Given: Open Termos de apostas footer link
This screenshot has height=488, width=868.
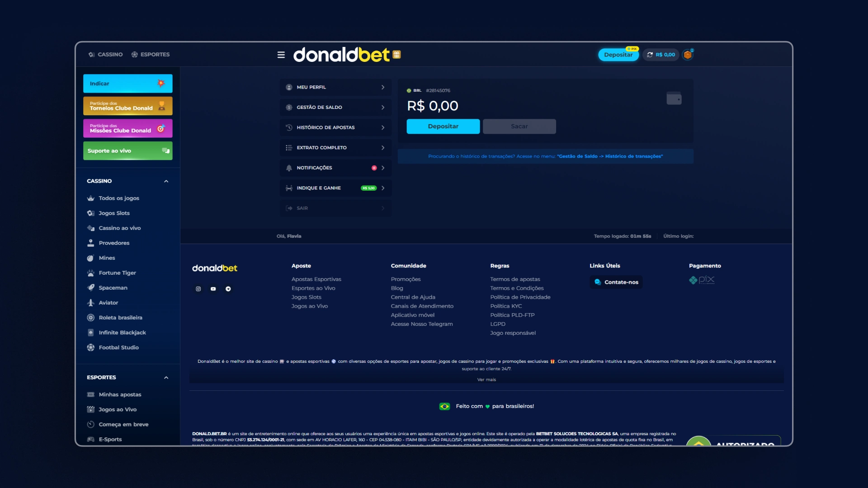Looking at the screenshot, I should pyautogui.click(x=515, y=279).
